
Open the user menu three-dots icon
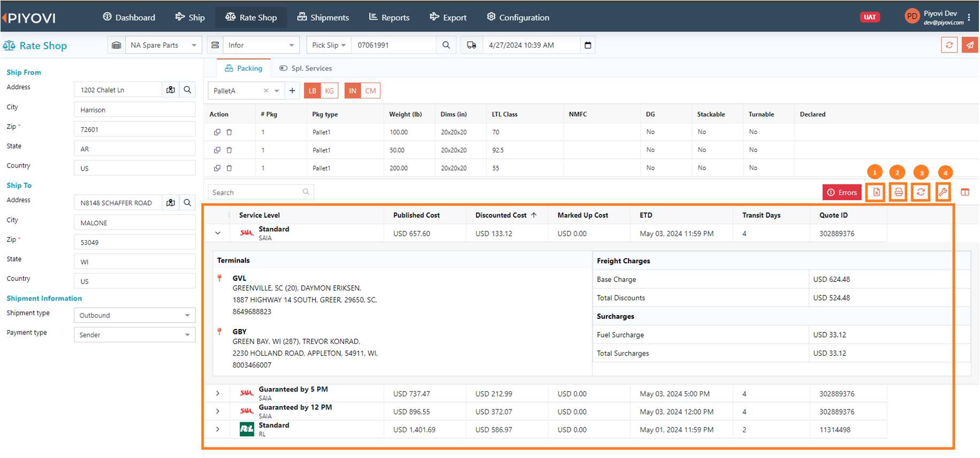click(x=969, y=17)
